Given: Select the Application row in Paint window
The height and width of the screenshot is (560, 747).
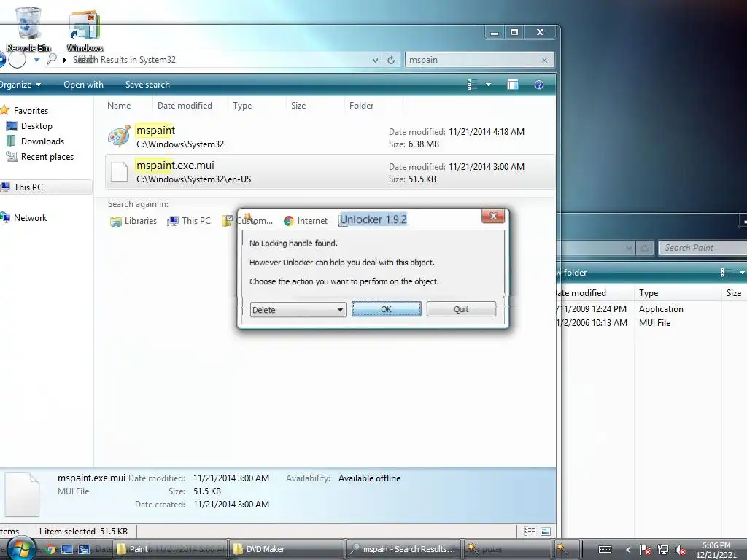Looking at the screenshot, I should (x=651, y=309).
